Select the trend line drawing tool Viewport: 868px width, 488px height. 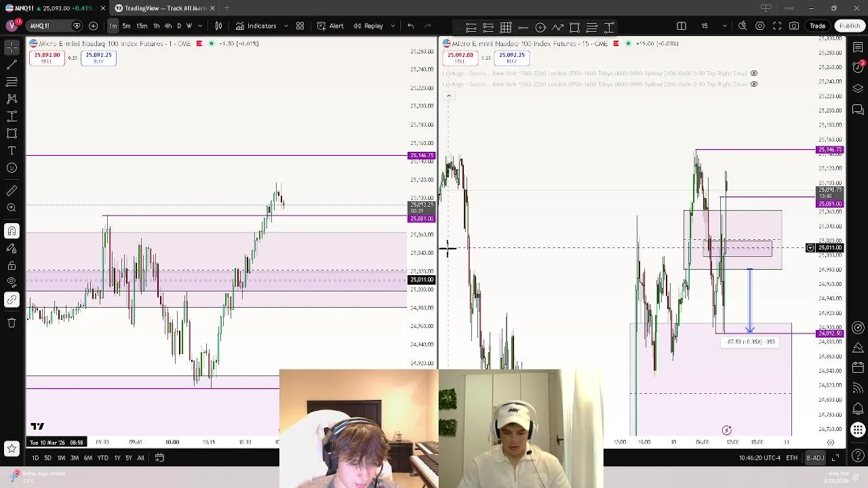pyautogui.click(x=12, y=65)
